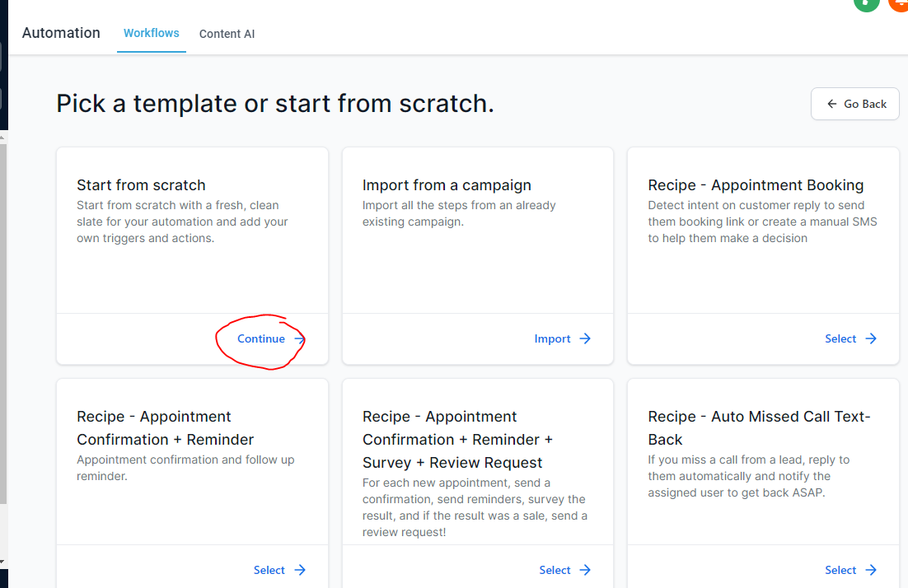Open the Content AI tab
908x588 pixels.
[x=227, y=34]
